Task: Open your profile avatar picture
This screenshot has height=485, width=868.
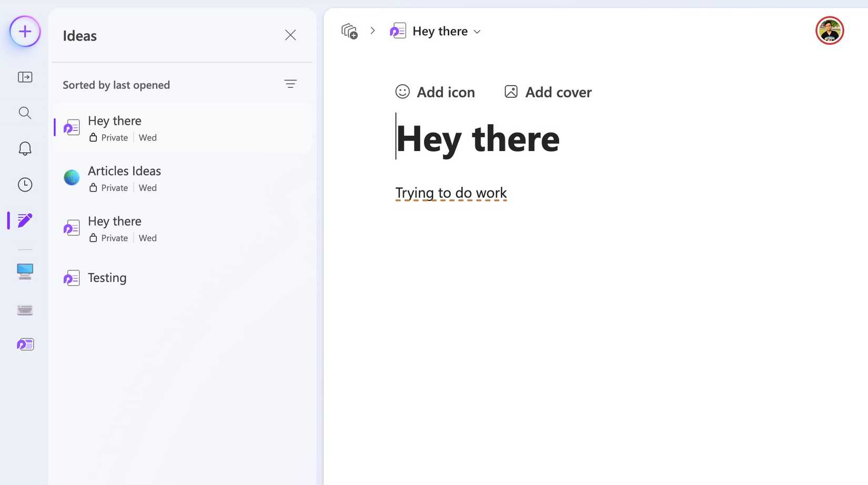Action: (x=830, y=31)
